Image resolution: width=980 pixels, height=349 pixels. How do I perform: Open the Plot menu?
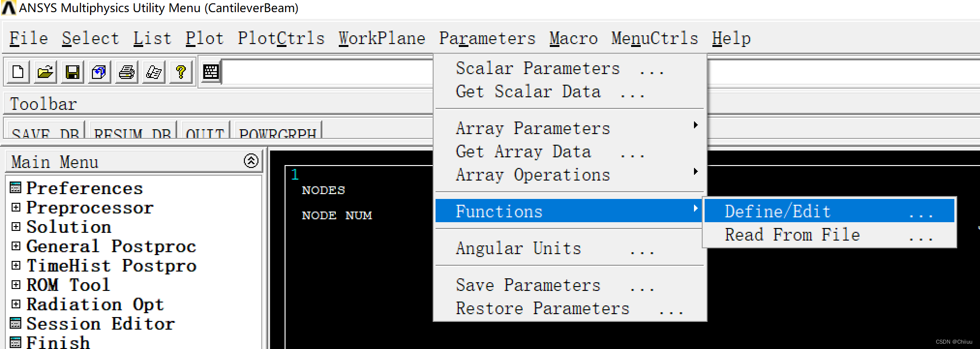(x=205, y=38)
